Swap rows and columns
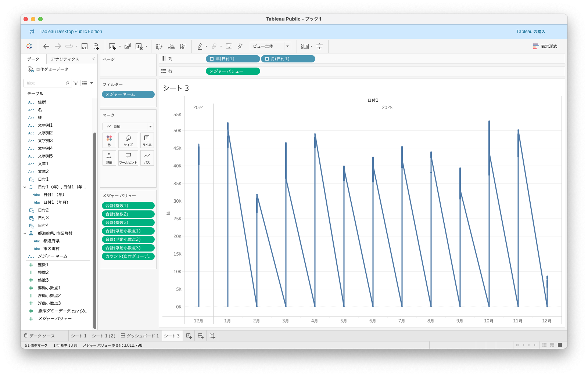Image resolution: width=588 pixels, height=376 pixels. [x=159, y=46]
